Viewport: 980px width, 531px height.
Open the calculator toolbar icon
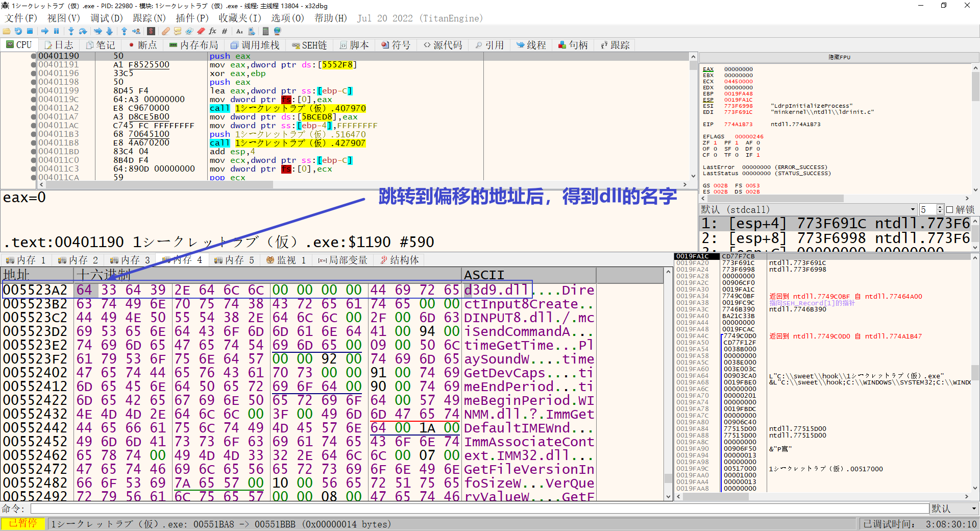click(265, 31)
